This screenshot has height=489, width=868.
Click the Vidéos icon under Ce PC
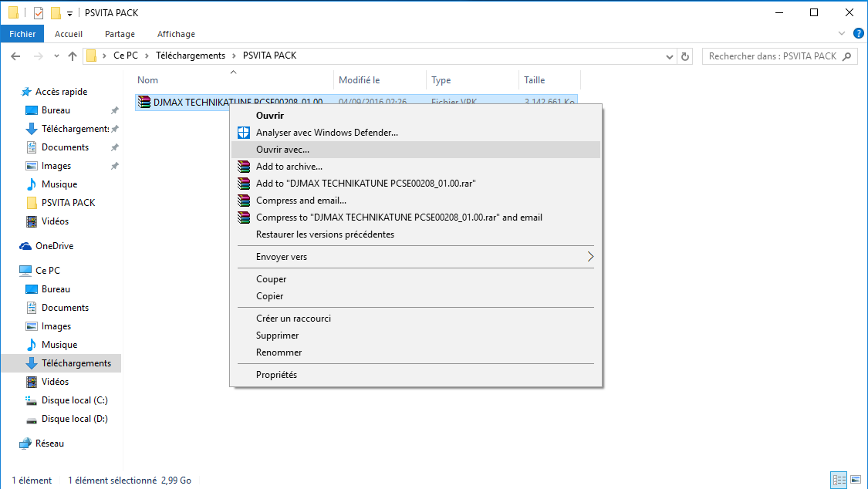pos(32,382)
